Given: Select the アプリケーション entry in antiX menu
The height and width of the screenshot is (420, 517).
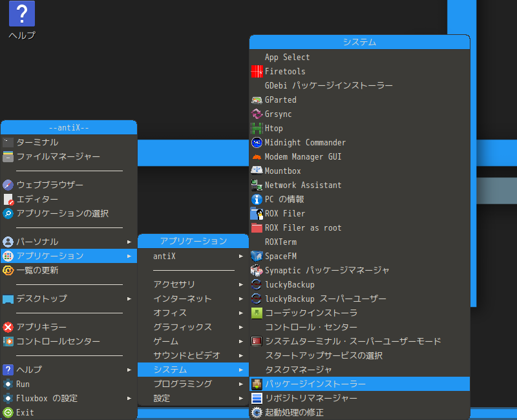Looking at the screenshot, I should 69,256.
